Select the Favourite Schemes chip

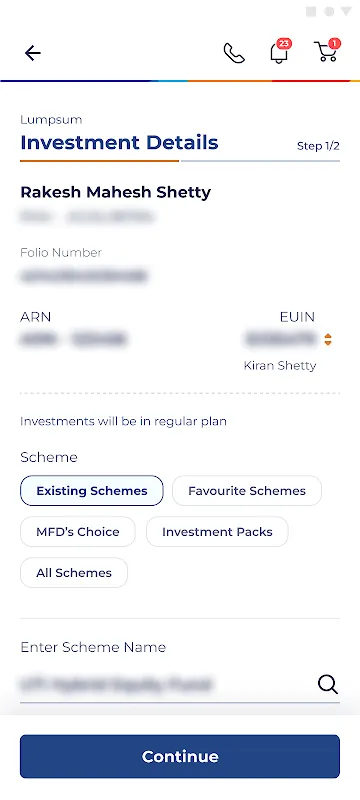pos(247,491)
